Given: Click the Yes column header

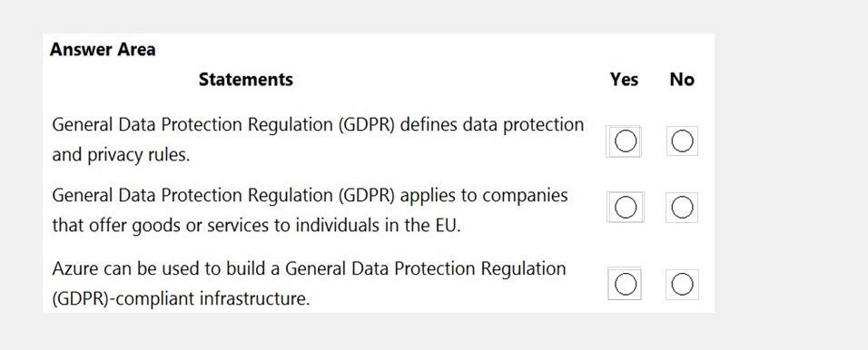Looking at the screenshot, I should pyautogui.click(x=625, y=80).
